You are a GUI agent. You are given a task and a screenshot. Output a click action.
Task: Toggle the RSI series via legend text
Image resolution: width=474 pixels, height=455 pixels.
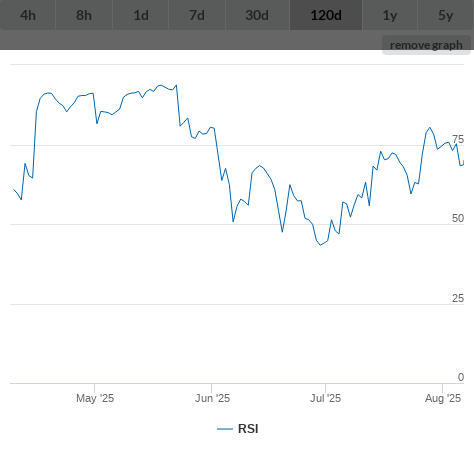248,429
